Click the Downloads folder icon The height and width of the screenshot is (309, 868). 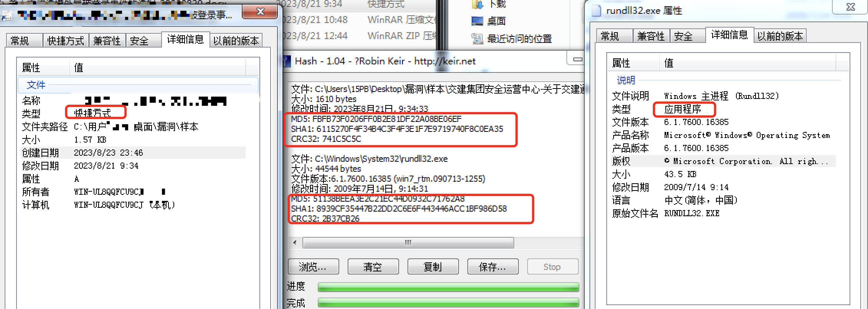[x=477, y=4]
